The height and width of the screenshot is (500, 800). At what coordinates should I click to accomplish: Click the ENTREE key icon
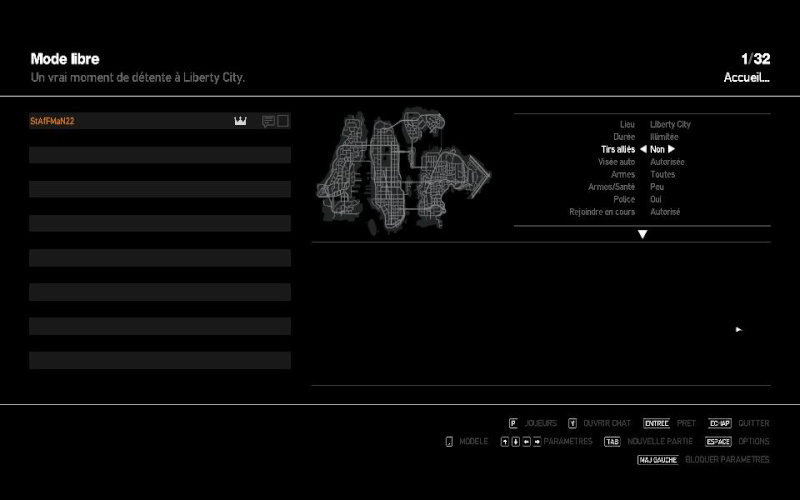pyautogui.click(x=656, y=423)
